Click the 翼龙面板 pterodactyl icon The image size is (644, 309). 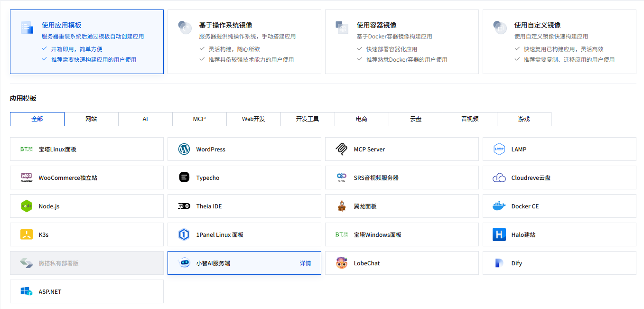click(x=342, y=206)
